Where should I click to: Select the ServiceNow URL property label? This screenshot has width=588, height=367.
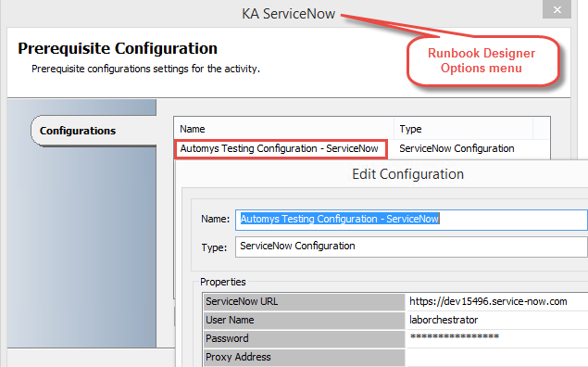point(304,301)
